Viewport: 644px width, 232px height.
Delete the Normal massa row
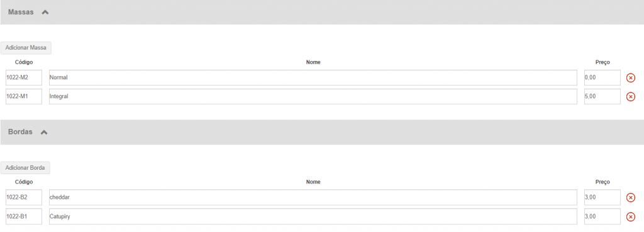(x=630, y=78)
